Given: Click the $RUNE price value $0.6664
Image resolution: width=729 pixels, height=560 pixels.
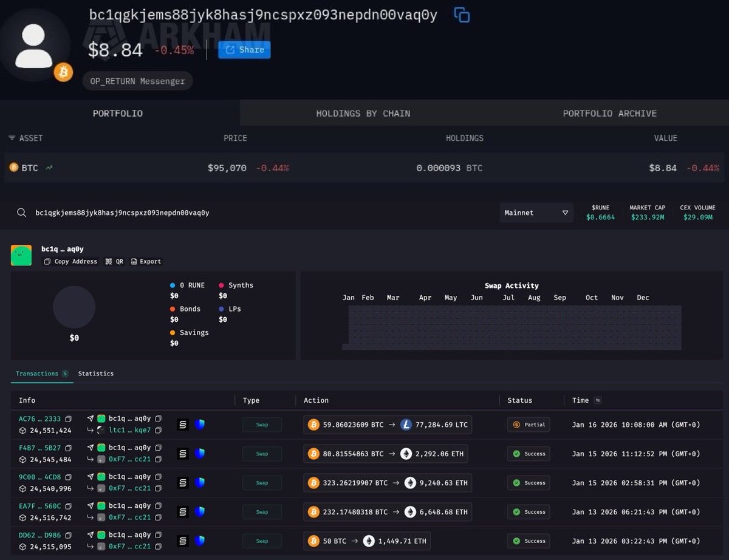Looking at the screenshot, I should click(x=600, y=217).
